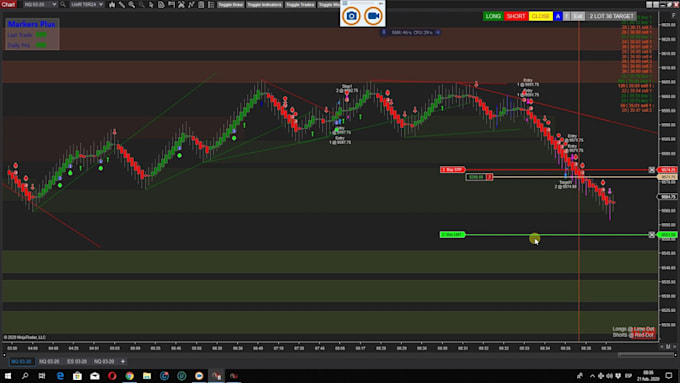
Task: Open Google Chrome from taskbar
Action: (x=129, y=376)
